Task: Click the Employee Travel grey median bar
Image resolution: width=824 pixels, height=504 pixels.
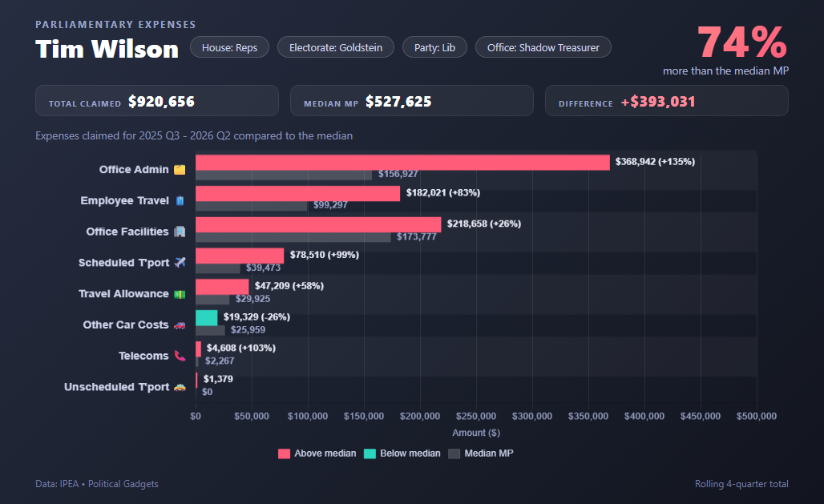Action: [x=251, y=207]
